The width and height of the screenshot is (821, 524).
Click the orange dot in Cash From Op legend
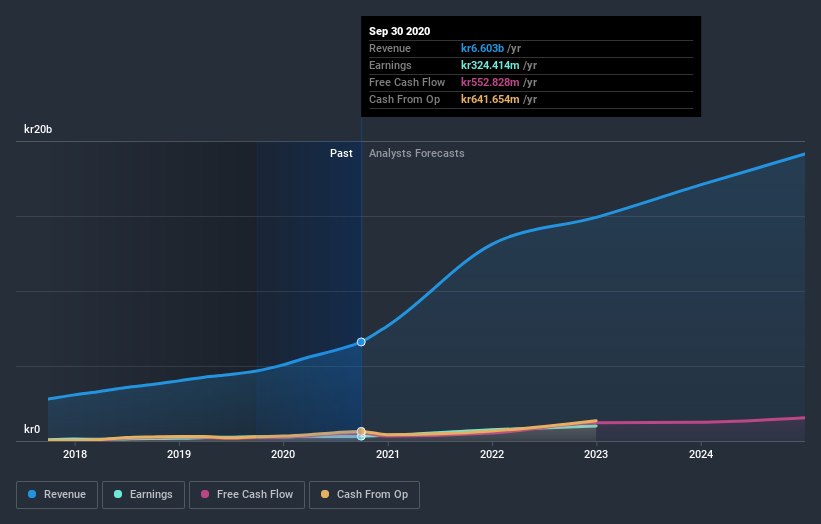pos(325,494)
